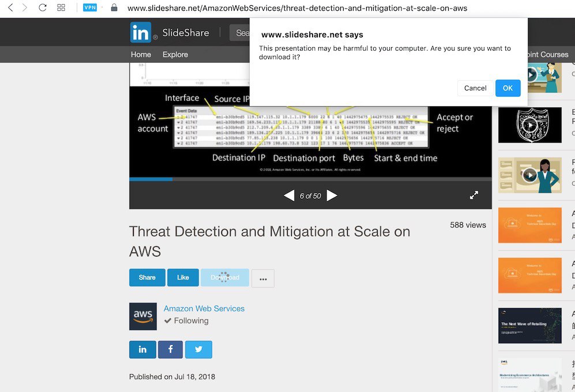
Task: Click the Like button
Action: click(x=183, y=278)
